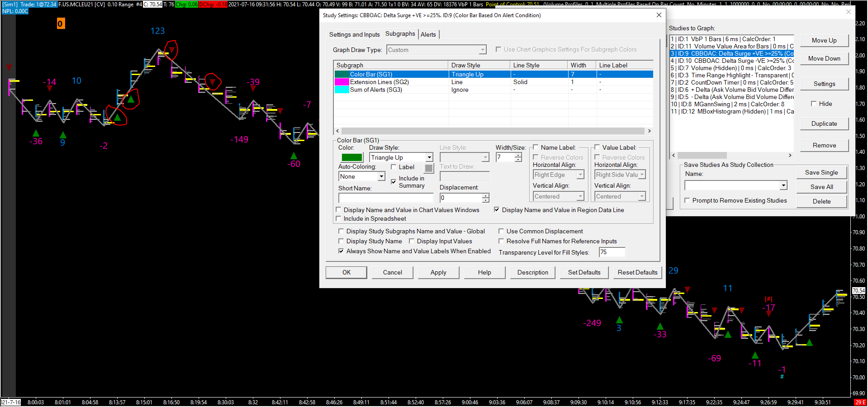868x407 pixels.
Task: Open the green Color Bar swatch
Action: pyautogui.click(x=351, y=157)
